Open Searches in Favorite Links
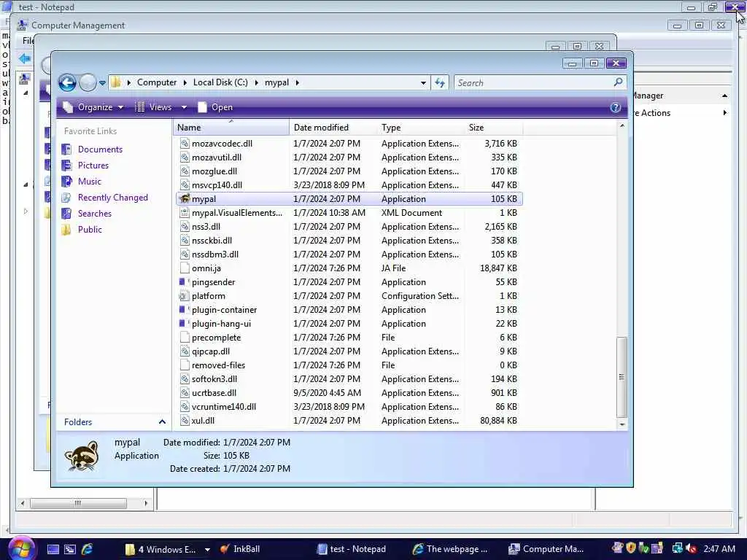This screenshot has width=747, height=560. pos(94,214)
